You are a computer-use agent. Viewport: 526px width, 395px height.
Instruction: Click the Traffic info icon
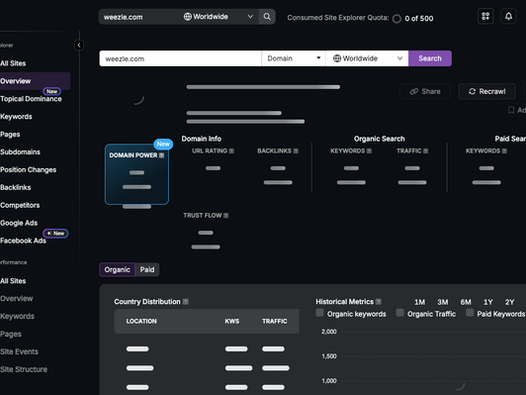pos(425,151)
